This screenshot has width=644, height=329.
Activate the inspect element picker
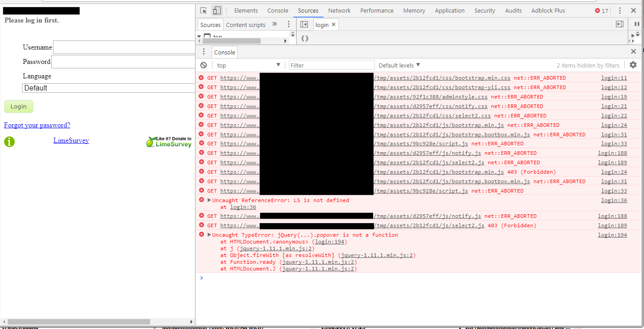coord(204,10)
